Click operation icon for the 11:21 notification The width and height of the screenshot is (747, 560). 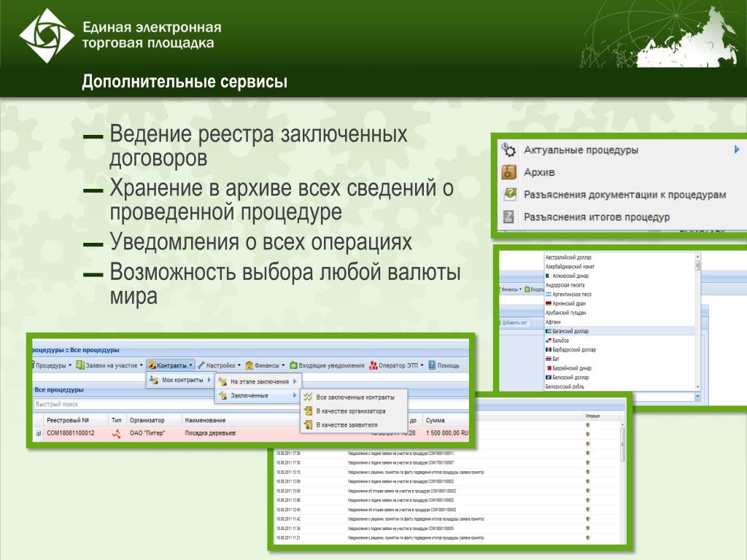coord(587,537)
